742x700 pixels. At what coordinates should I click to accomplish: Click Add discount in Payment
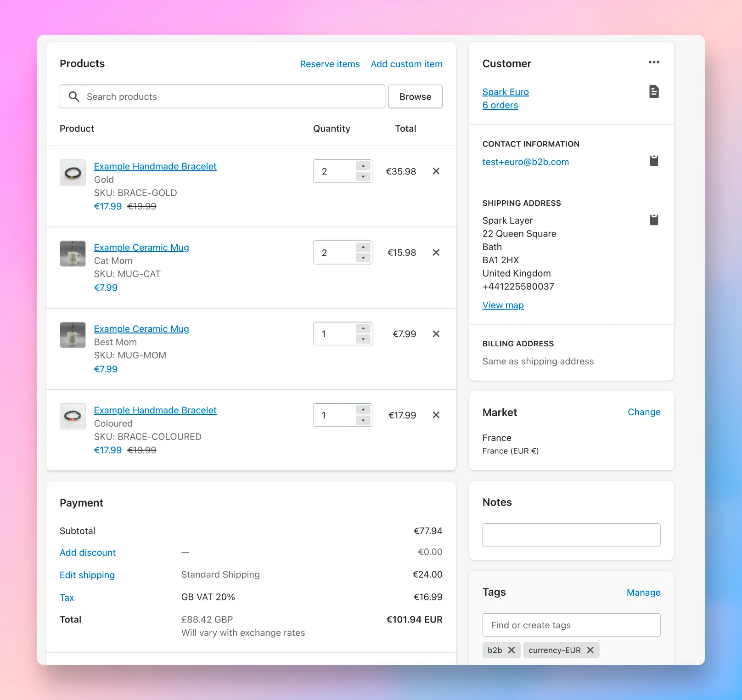tap(88, 553)
